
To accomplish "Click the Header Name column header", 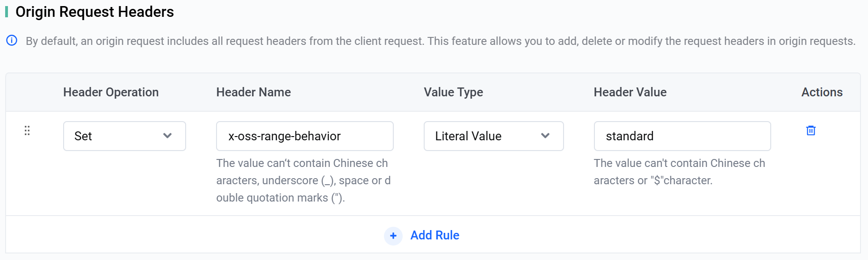I will 253,92.
